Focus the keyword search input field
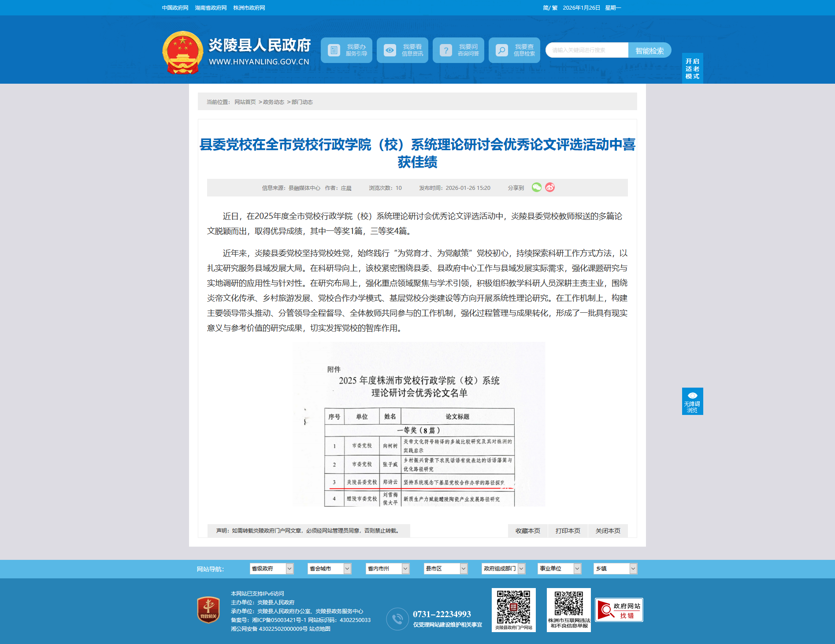 [586, 50]
